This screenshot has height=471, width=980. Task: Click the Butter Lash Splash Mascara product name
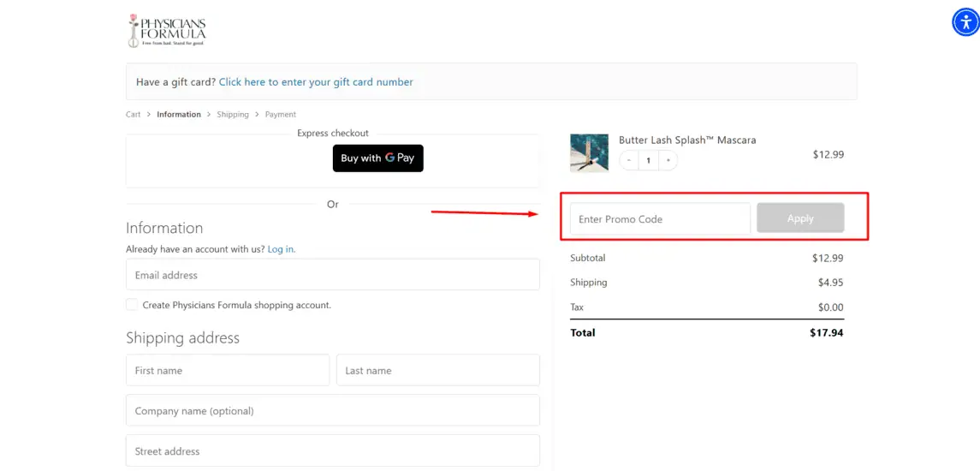click(687, 140)
